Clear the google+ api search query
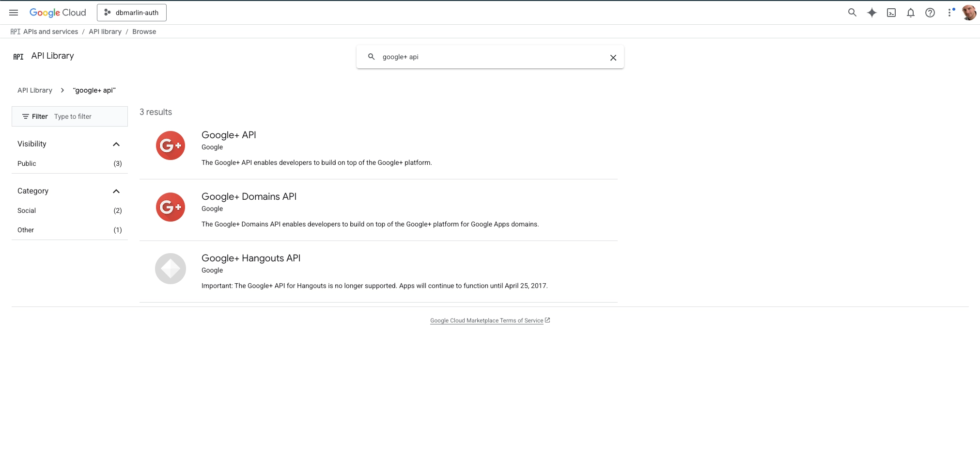Viewport: 980px width, 450px height. pyautogui.click(x=613, y=57)
